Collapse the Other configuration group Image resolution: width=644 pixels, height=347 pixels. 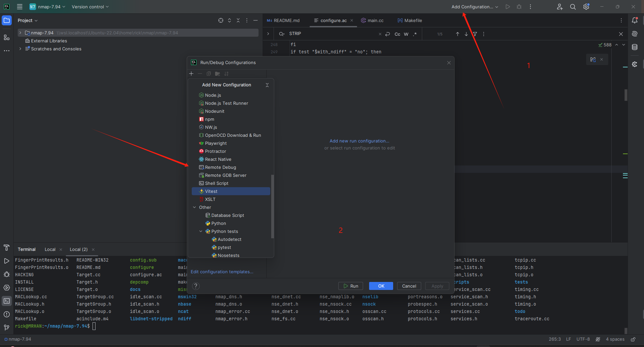point(194,207)
